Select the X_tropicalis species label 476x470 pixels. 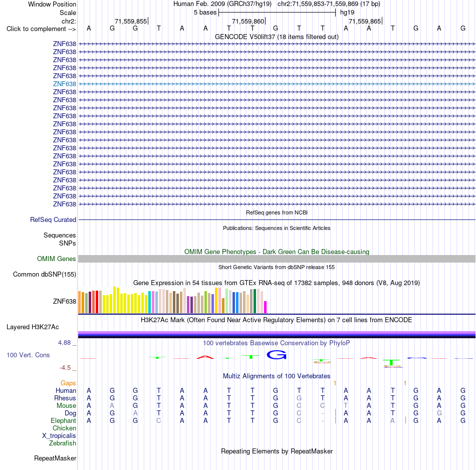point(59,436)
